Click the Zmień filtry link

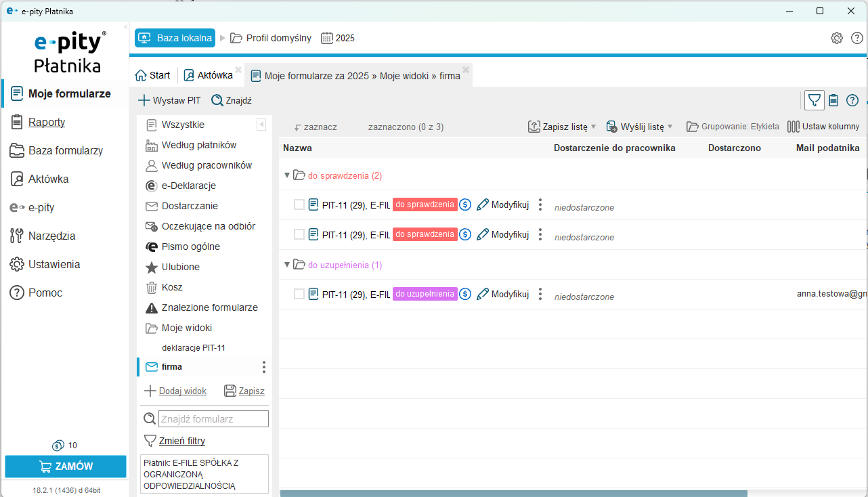pyautogui.click(x=182, y=441)
